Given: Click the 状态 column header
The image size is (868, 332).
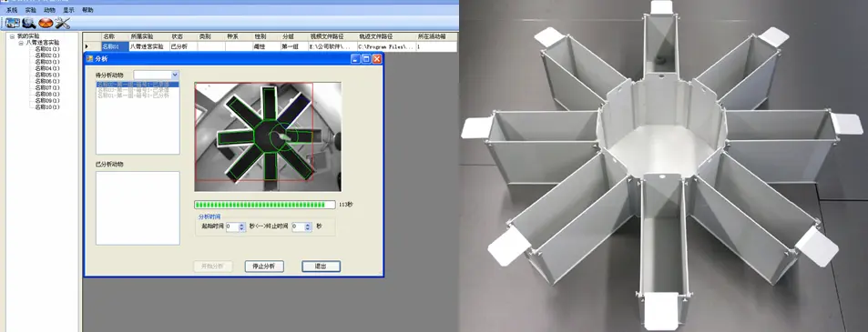Looking at the screenshot, I should coord(183,36).
